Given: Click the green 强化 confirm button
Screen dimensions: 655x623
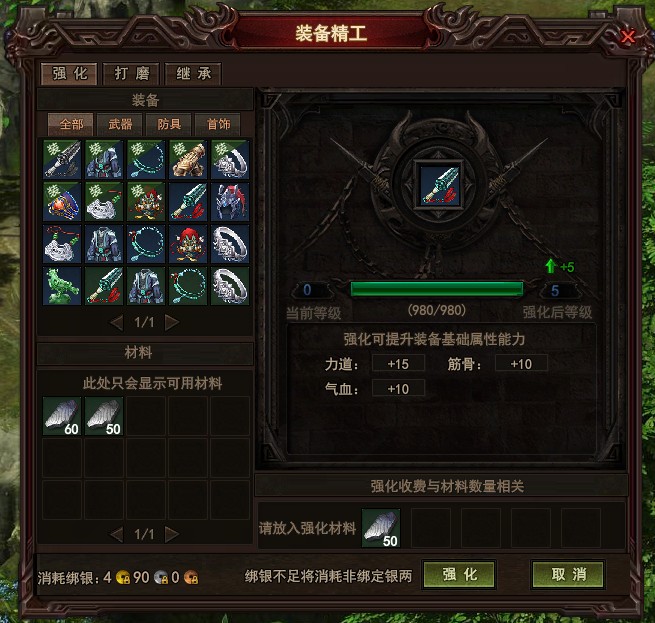Looking at the screenshot, I should (460, 575).
